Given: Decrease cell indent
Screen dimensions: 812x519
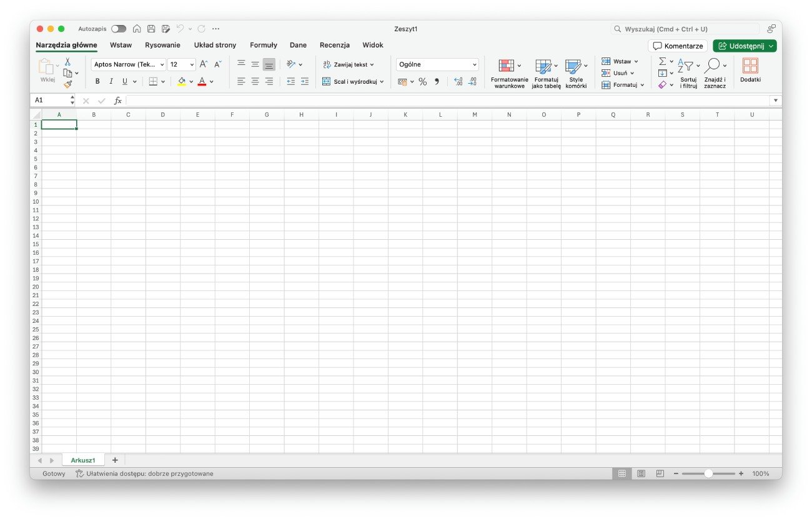Looking at the screenshot, I should (290, 81).
